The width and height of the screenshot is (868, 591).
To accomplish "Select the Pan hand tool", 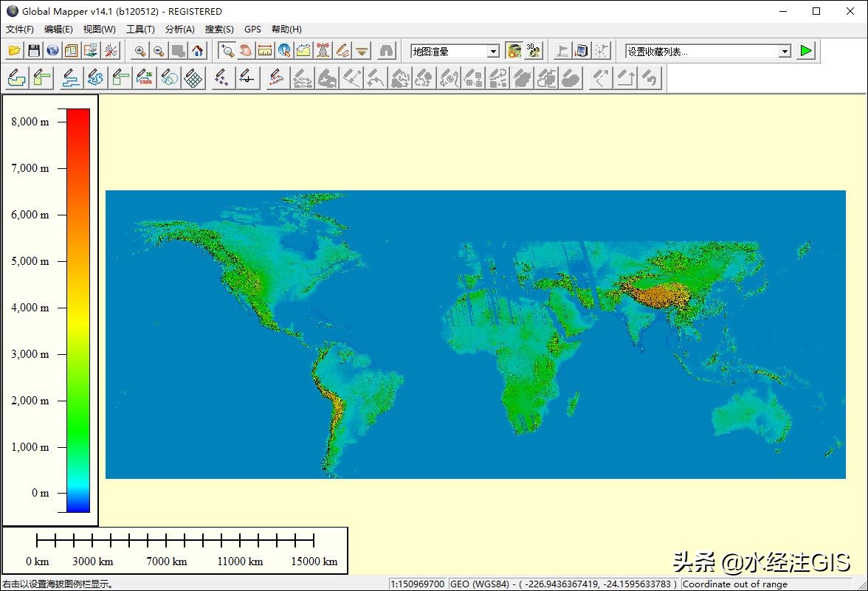I will pos(246,51).
